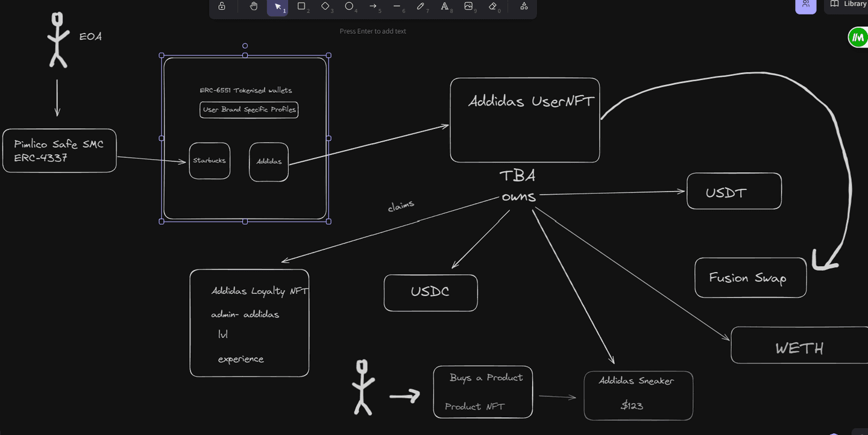Screen dimensions: 868x435
Task: Open the live collaboration button
Action: tap(806, 5)
